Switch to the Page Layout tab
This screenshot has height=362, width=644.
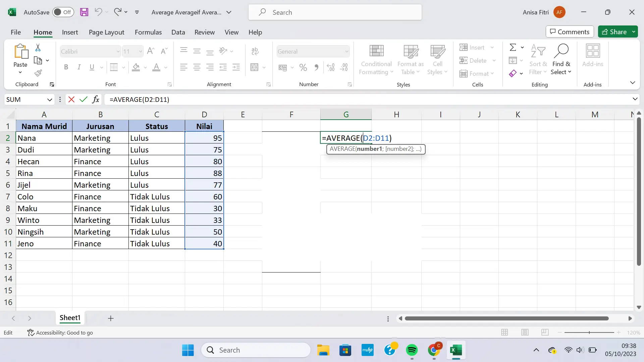[x=106, y=32]
